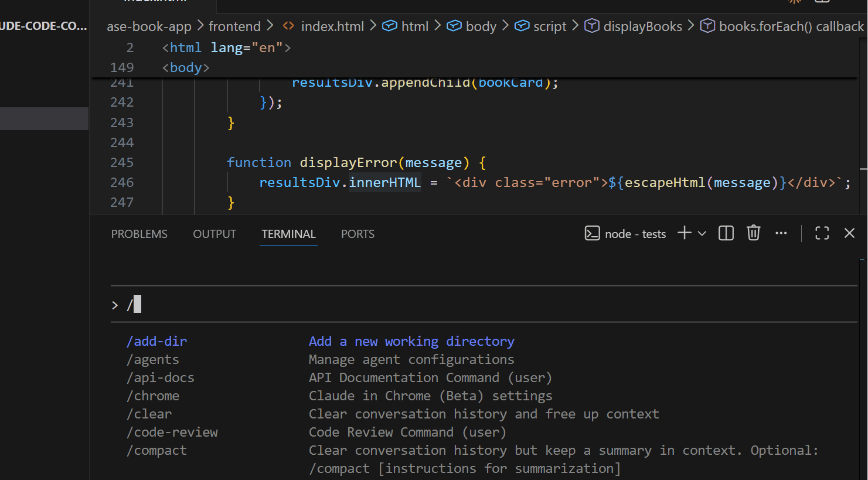This screenshot has height=480, width=868.
Task: Click the displayBooks method cube icon
Action: tap(592, 26)
